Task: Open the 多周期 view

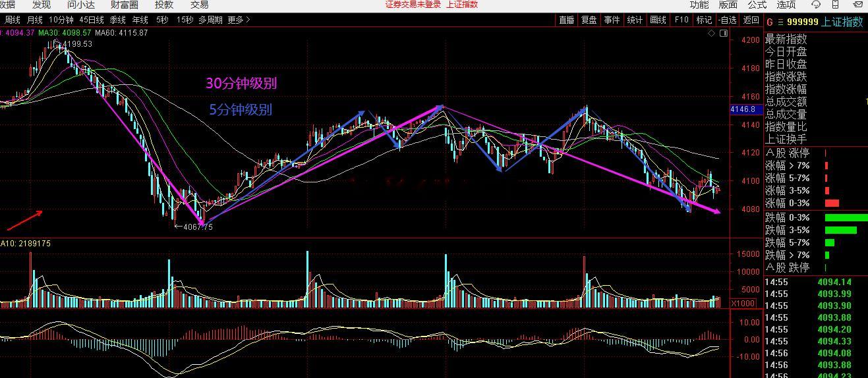Action: pyautogui.click(x=210, y=20)
